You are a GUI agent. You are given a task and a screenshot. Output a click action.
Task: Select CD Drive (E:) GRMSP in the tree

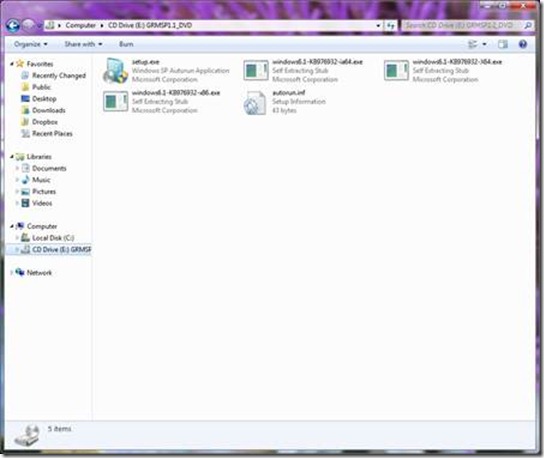pyautogui.click(x=61, y=250)
